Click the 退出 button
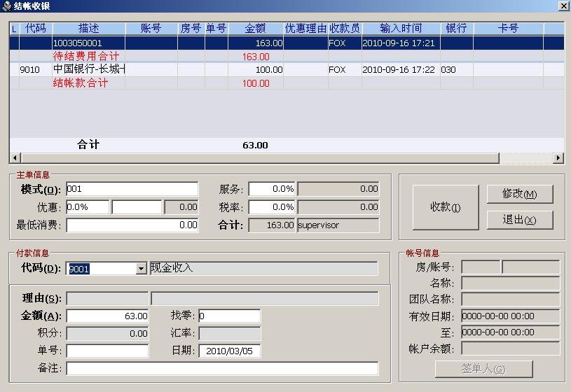The width and height of the screenshot is (571, 392). (x=520, y=220)
